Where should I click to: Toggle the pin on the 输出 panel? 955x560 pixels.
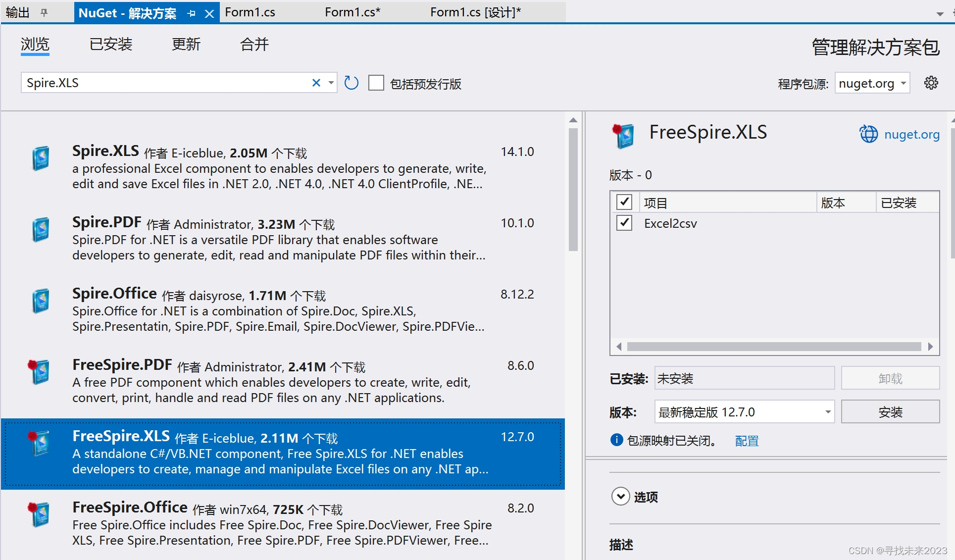44,12
